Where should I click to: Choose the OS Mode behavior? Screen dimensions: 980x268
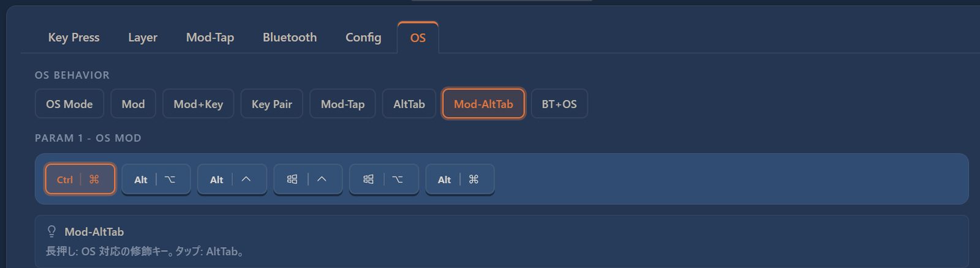point(69,104)
